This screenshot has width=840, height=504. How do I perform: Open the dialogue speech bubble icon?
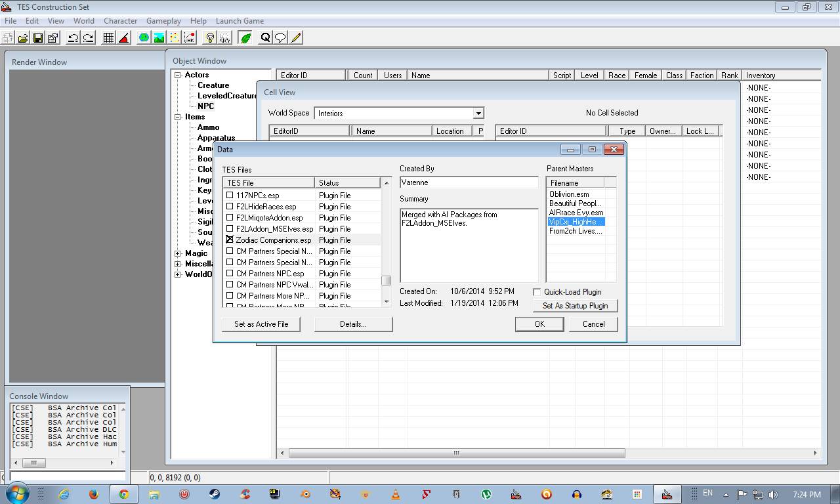[x=280, y=38]
